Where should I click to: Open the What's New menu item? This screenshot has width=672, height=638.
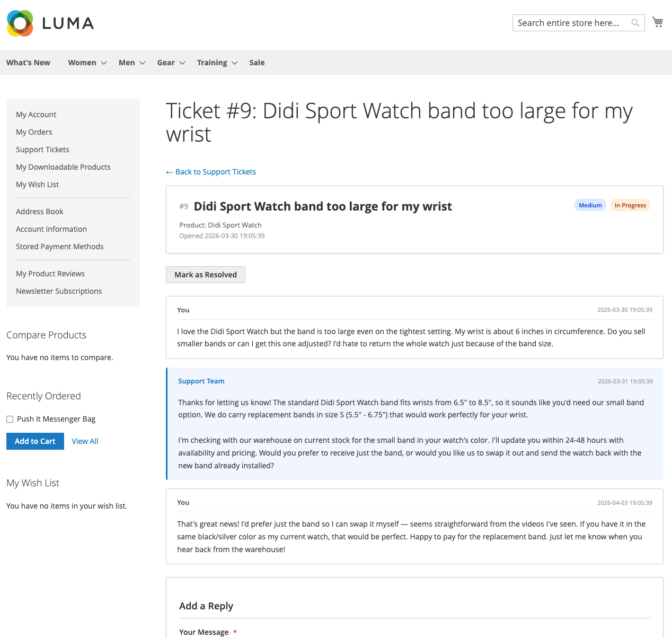coord(28,63)
